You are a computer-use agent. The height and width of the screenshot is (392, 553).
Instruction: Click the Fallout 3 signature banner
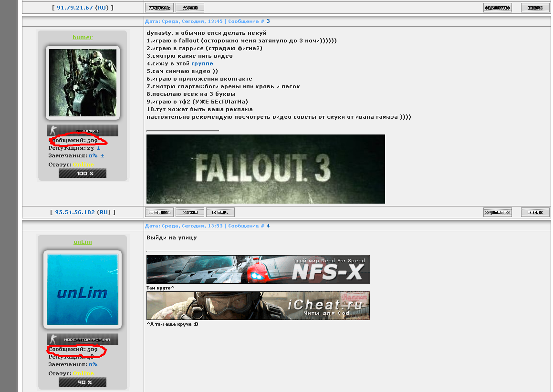point(266,169)
